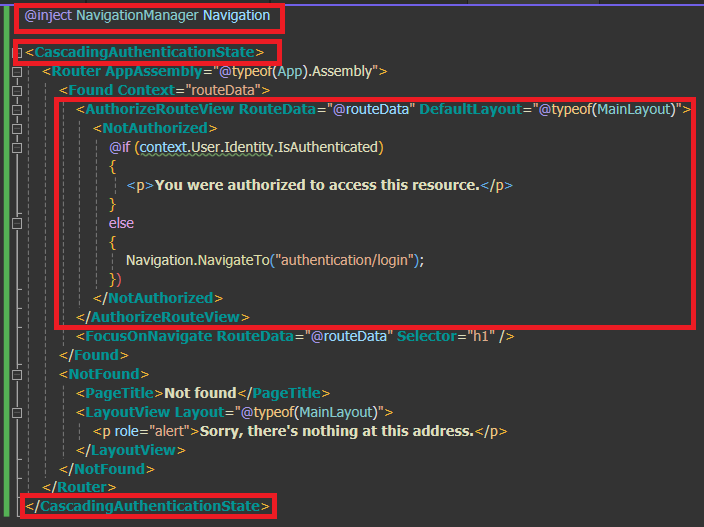Image resolution: width=704 pixels, height=527 pixels.
Task: Click '@typeof(MainLayout)' on the LayoutView line
Action: tap(308, 412)
